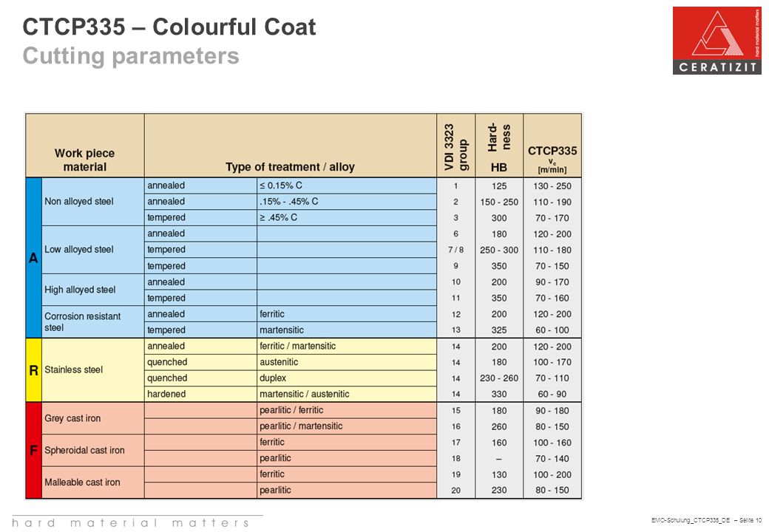The image size is (769, 532).
Task: Select the 'duplex' cell
Action: click(346, 378)
